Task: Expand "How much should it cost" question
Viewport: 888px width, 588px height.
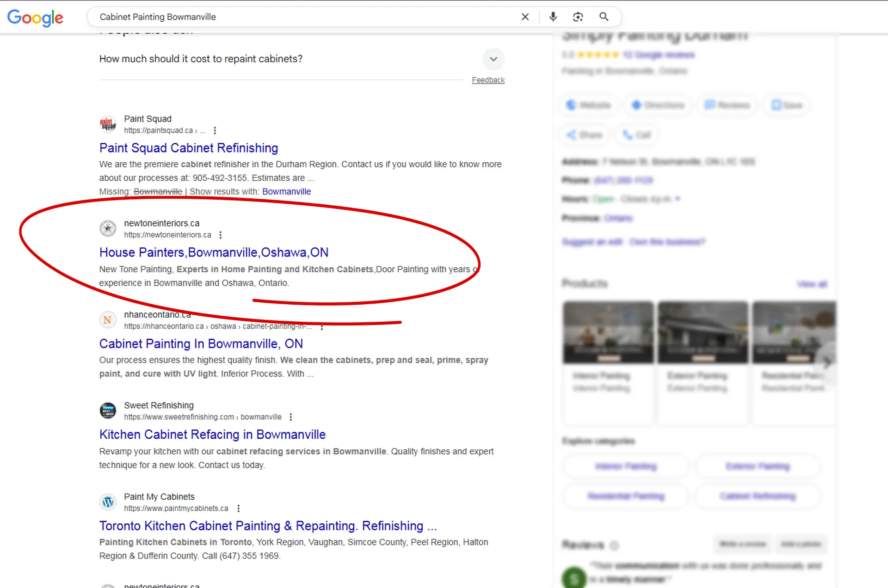Action: pos(493,59)
